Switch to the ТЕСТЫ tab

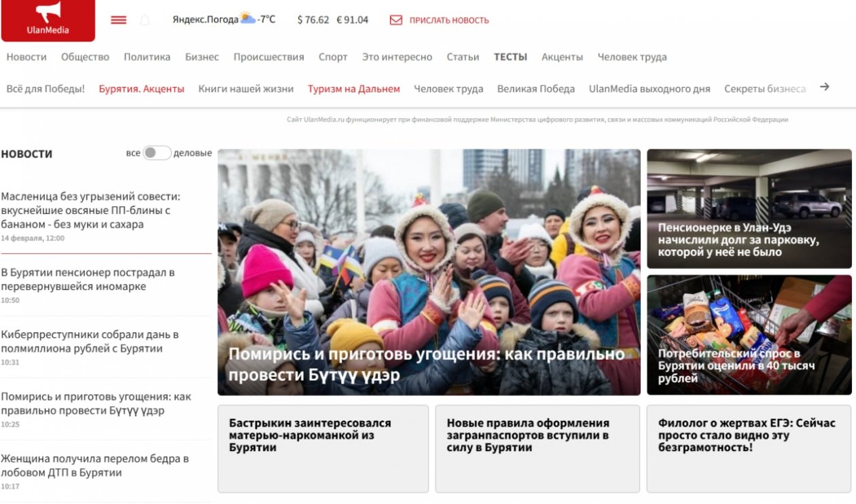point(510,57)
